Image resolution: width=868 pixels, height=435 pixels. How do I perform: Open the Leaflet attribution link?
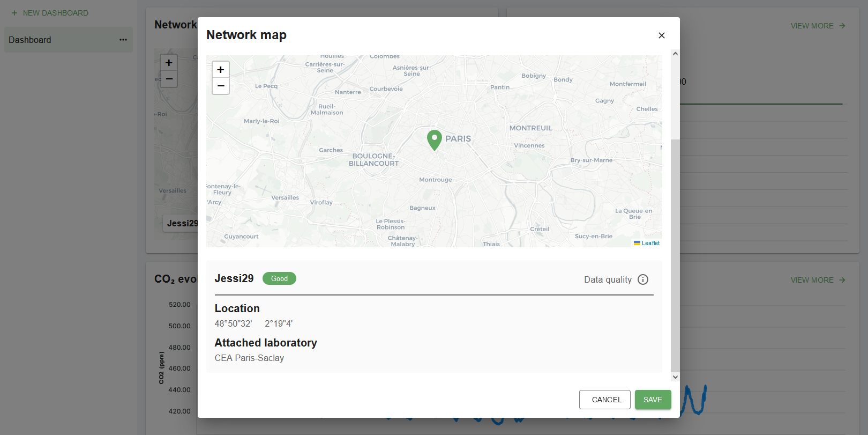650,243
